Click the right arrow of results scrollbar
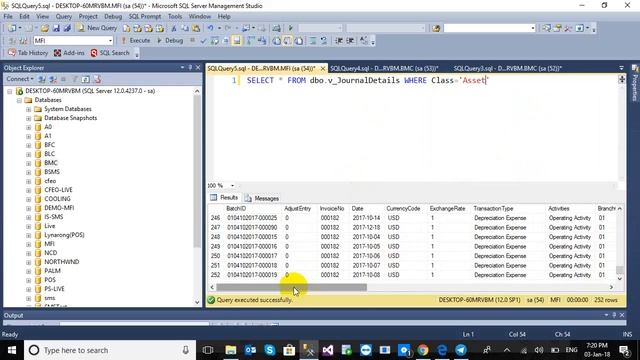640x360 pixels. tap(611, 287)
